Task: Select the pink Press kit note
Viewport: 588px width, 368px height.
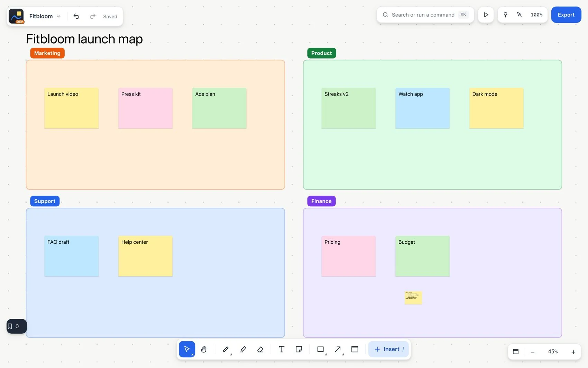Action: 145,108
